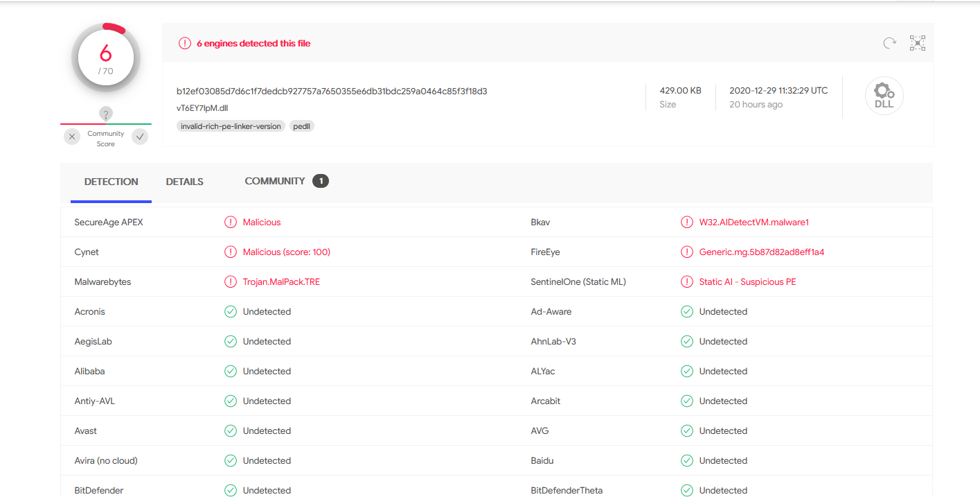The height and width of the screenshot is (497, 980).
Task: Click the invalid-rich-pe-linker-version tag
Action: 231,126
